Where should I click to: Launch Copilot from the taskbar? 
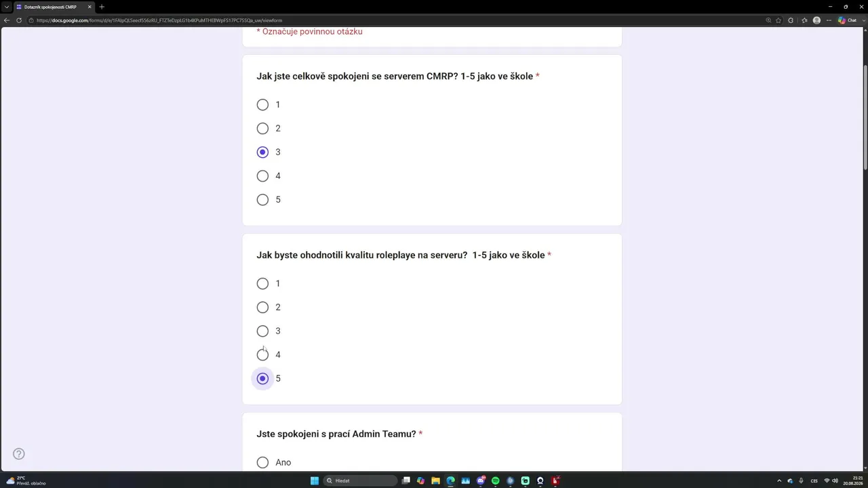[421, 481]
